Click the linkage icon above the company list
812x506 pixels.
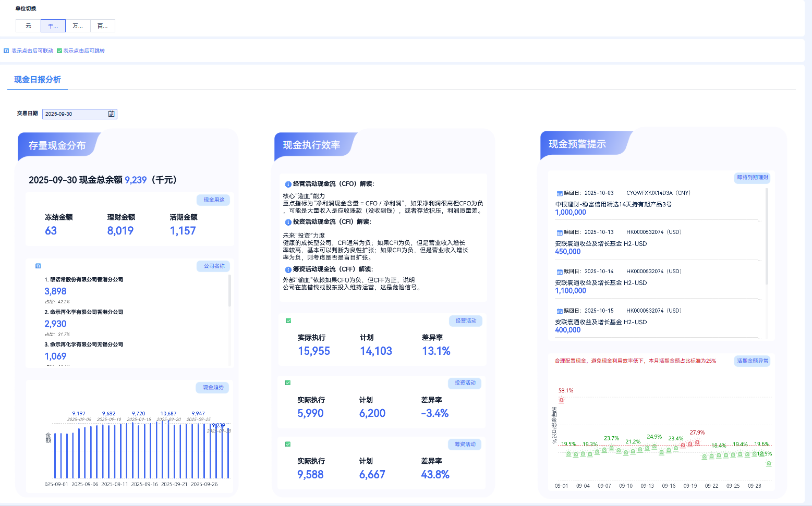[x=38, y=266]
